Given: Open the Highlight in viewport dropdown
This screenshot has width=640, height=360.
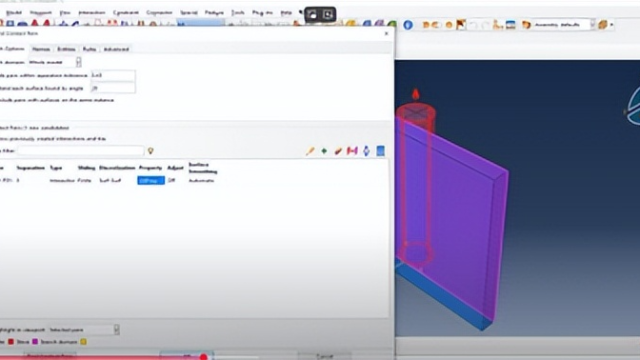Looking at the screenshot, I should (x=83, y=329).
